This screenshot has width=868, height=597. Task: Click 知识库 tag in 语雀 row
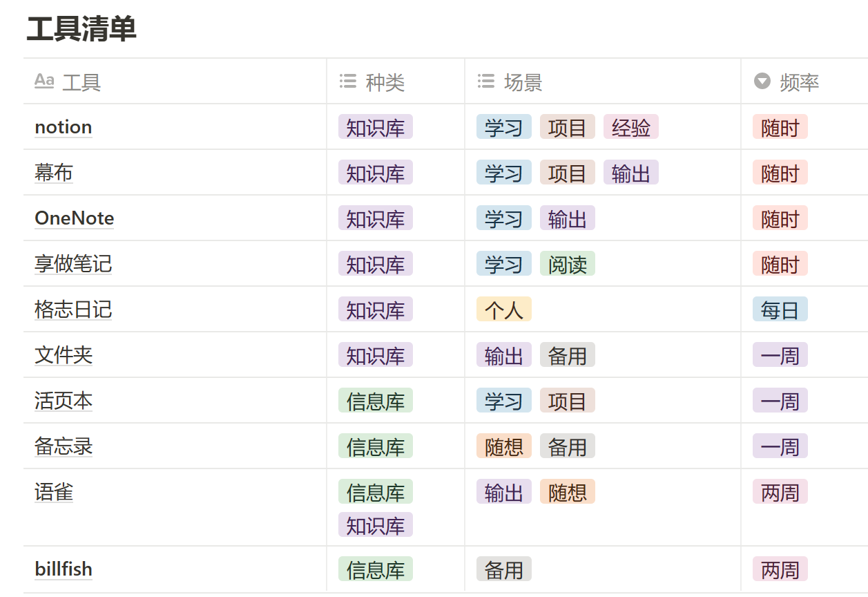(376, 525)
